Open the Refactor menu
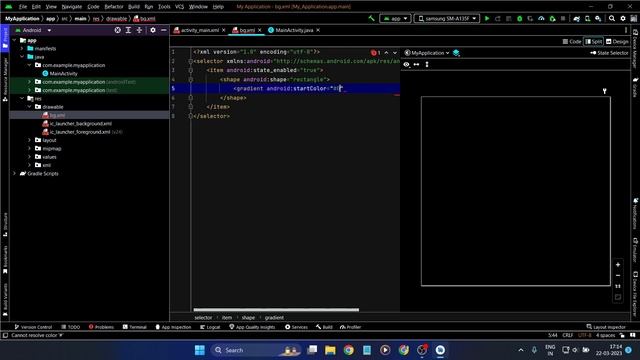 click(x=114, y=7)
